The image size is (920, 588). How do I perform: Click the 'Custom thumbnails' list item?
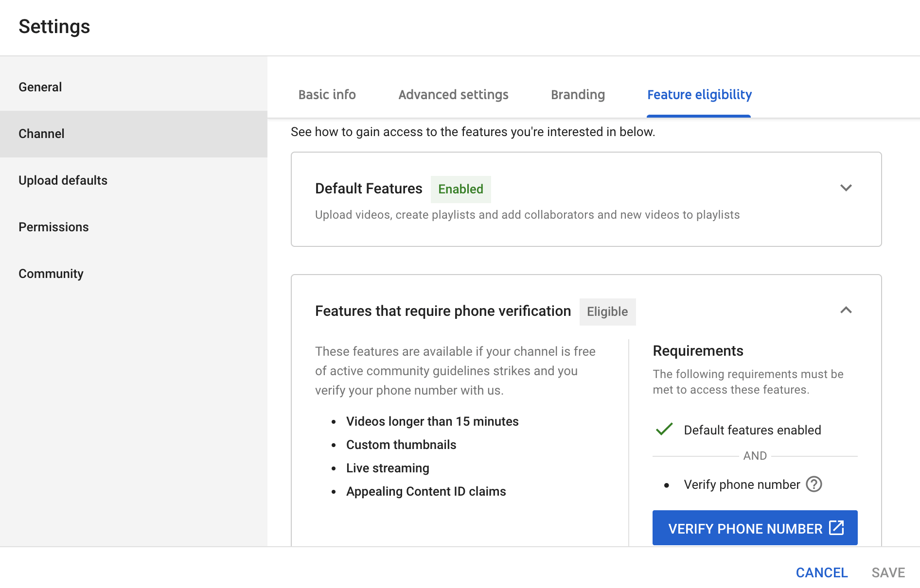tap(401, 445)
